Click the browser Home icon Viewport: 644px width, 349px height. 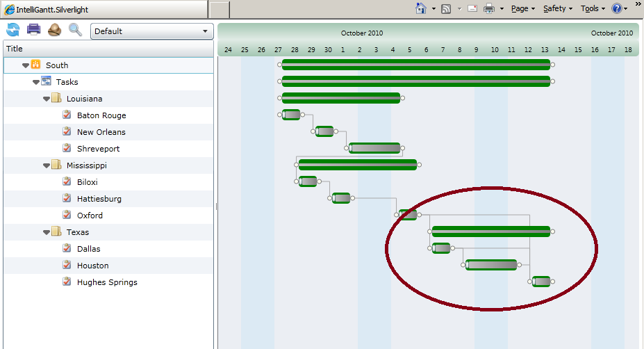click(x=421, y=8)
